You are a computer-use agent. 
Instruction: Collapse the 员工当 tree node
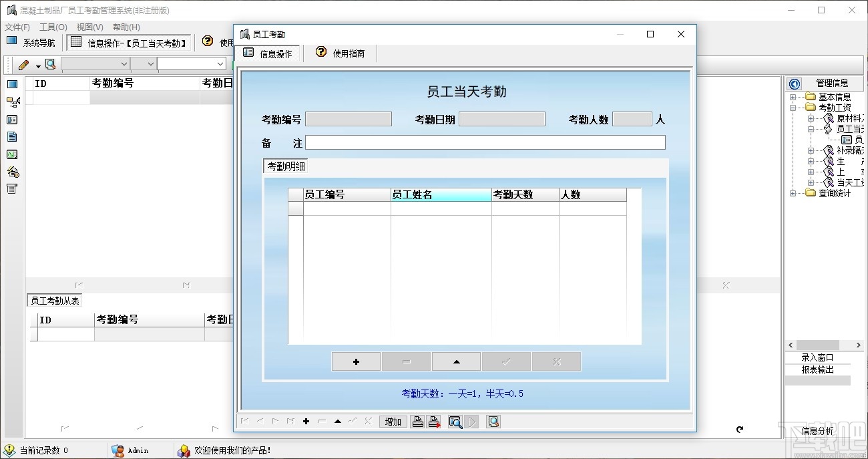click(811, 129)
